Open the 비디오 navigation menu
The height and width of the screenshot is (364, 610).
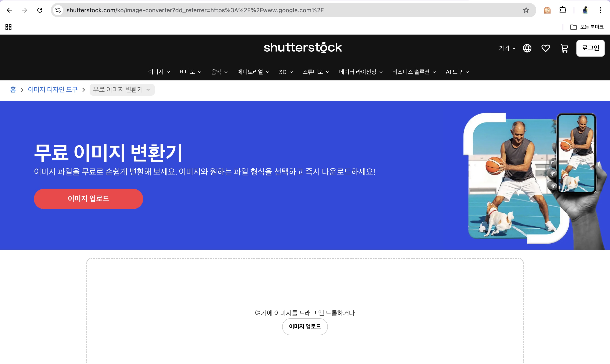click(x=190, y=72)
